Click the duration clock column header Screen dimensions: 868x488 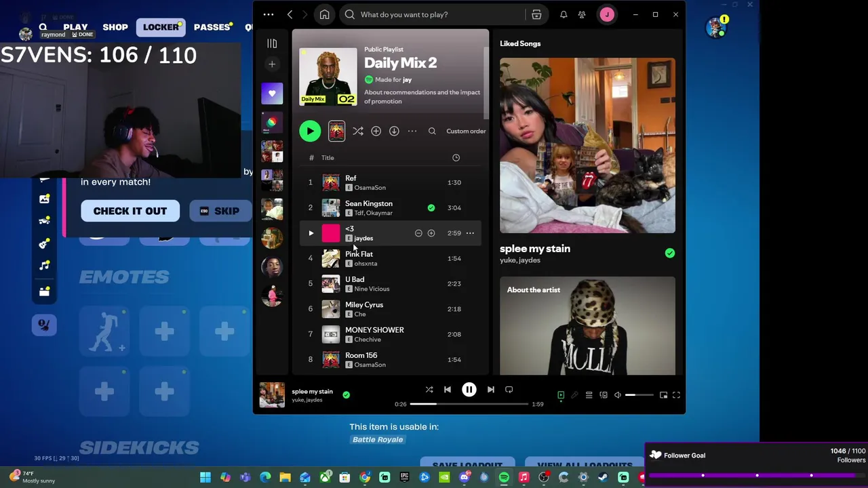pyautogui.click(x=456, y=157)
